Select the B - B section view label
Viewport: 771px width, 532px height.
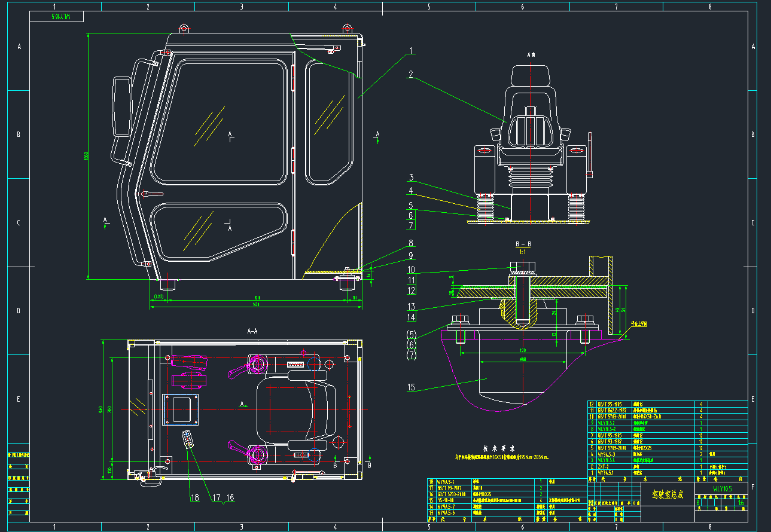[x=523, y=244]
